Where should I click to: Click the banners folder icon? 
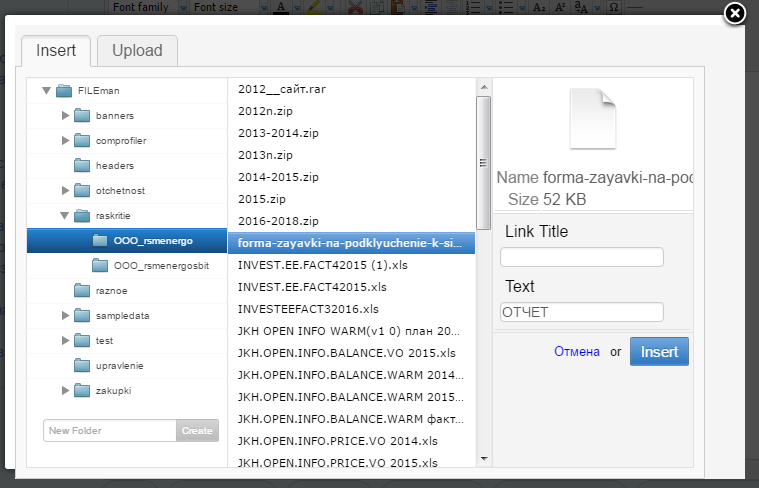(82, 115)
